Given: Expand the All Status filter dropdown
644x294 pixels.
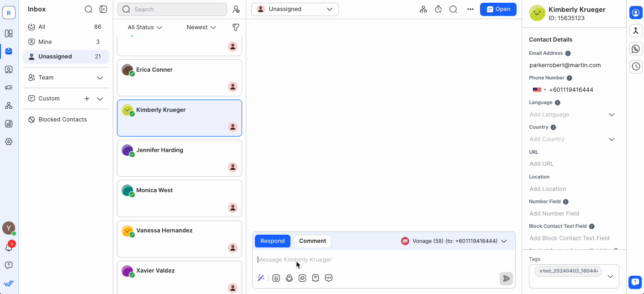Looking at the screenshot, I should point(145,27).
